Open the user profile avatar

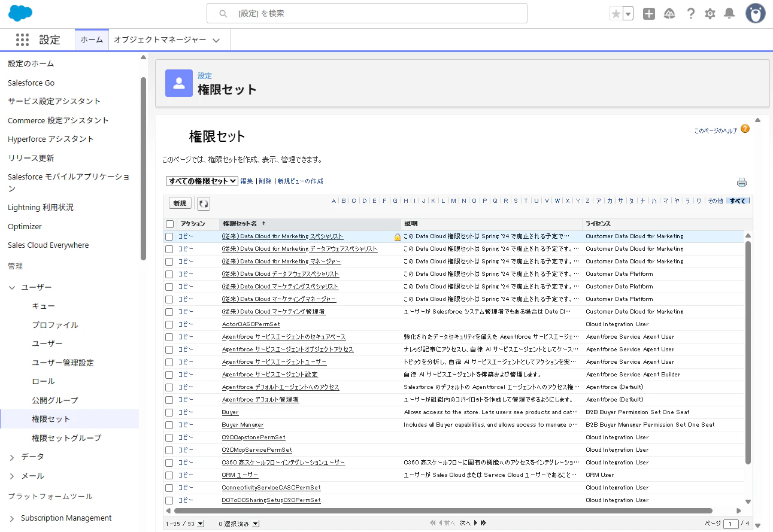click(756, 13)
